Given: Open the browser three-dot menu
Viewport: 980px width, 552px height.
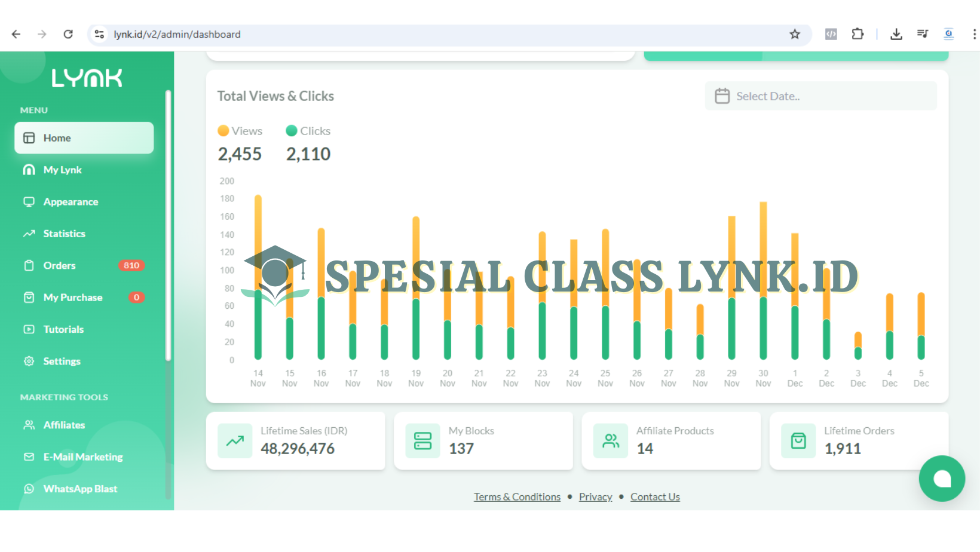Looking at the screenshot, I should (974, 34).
